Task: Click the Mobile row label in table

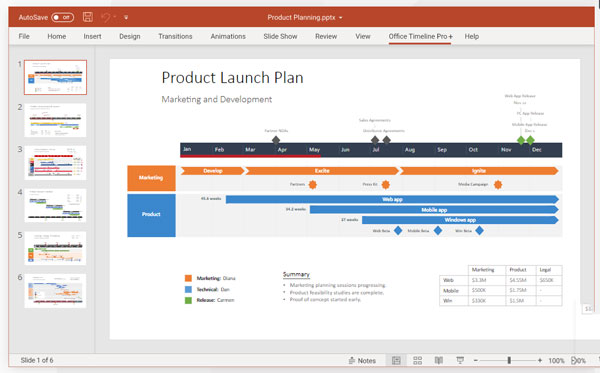Action: click(451, 291)
